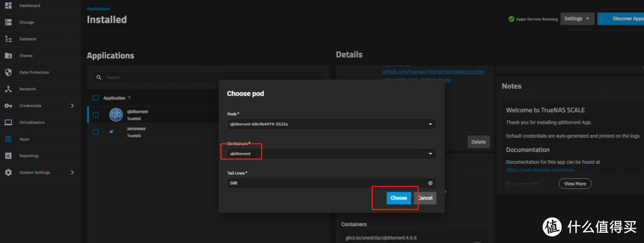Select the qbittorrent application name
The height and width of the screenshot is (243, 644).
[138, 111]
